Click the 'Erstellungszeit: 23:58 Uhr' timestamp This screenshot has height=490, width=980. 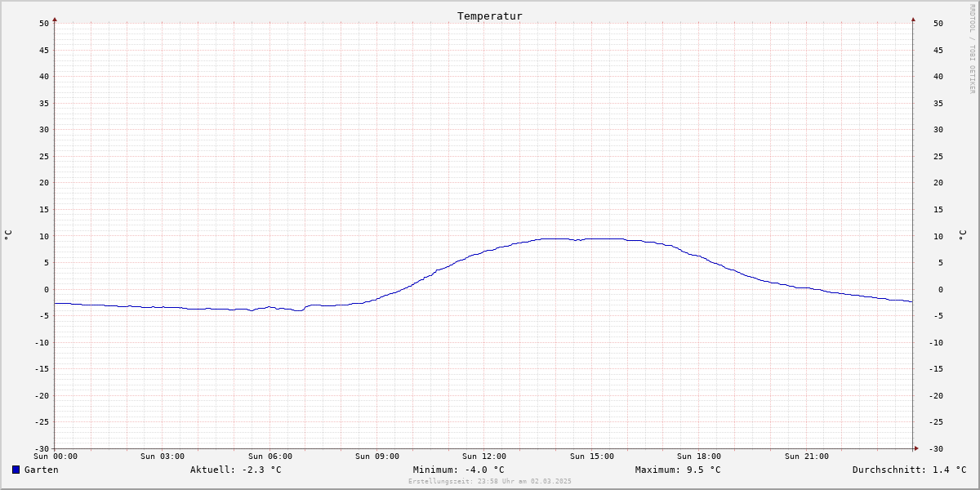(490, 481)
